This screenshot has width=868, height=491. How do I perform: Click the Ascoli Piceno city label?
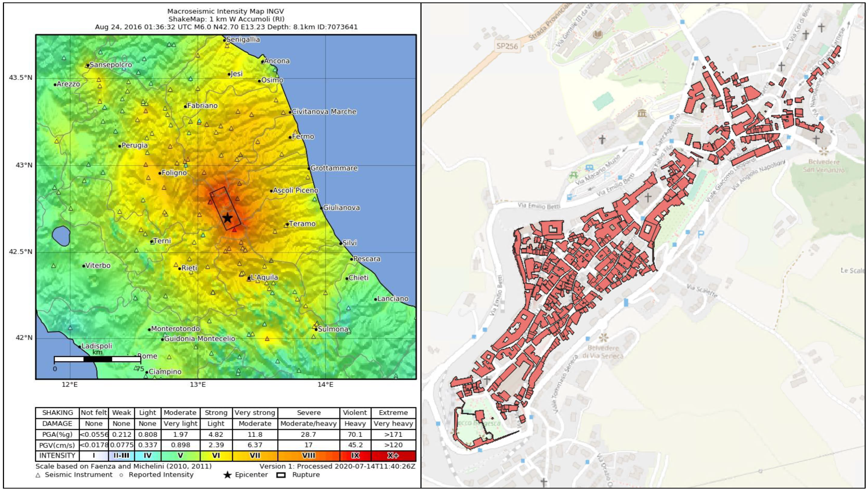(x=295, y=190)
